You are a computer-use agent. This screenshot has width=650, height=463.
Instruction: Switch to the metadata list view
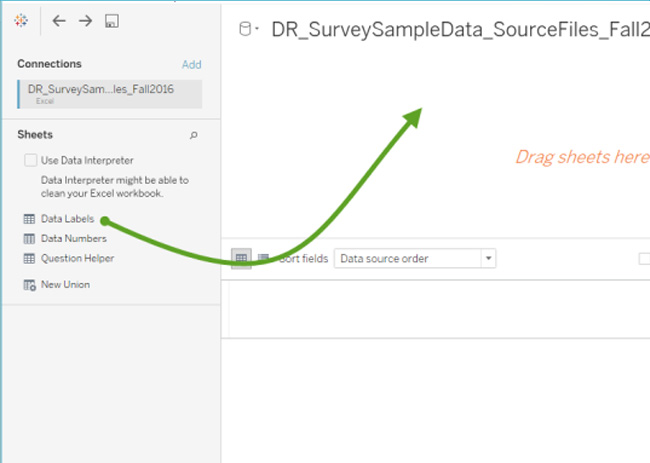(263, 258)
